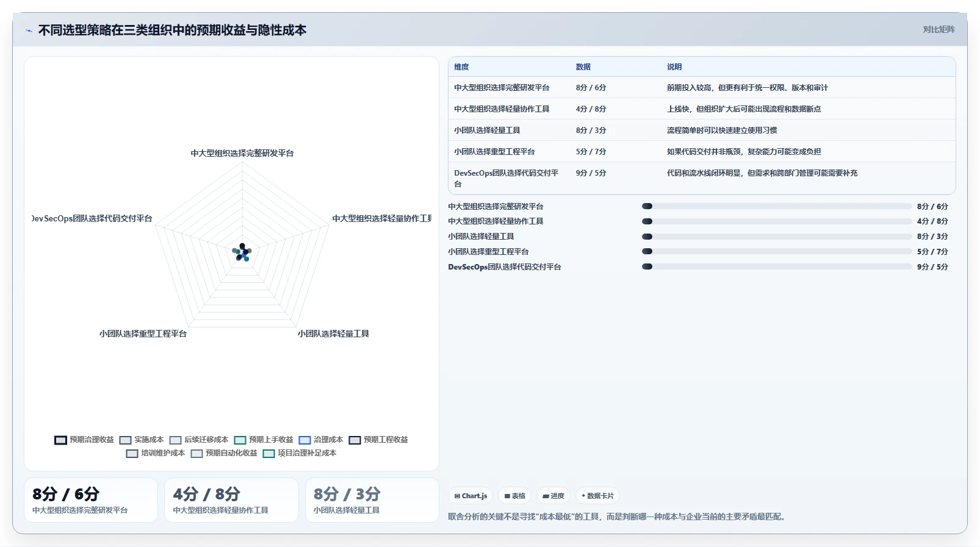Viewport: 980px width, 547px height.
Task: Click the title 不同选型策略在三类组织中的预期收益与隐性成本
Action: pyautogui.click(x=172, y=30)
